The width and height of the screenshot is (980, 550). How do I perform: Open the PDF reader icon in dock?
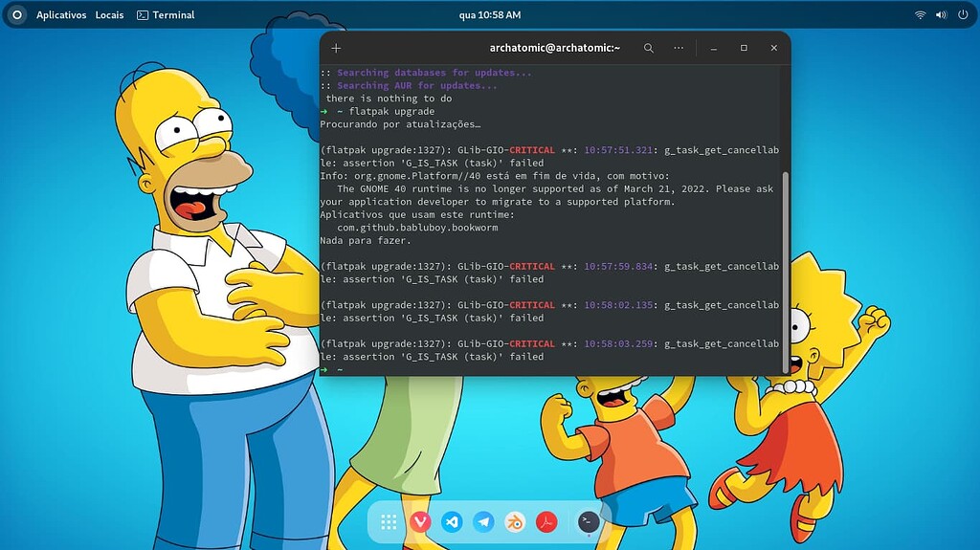(x=546, y=522)
